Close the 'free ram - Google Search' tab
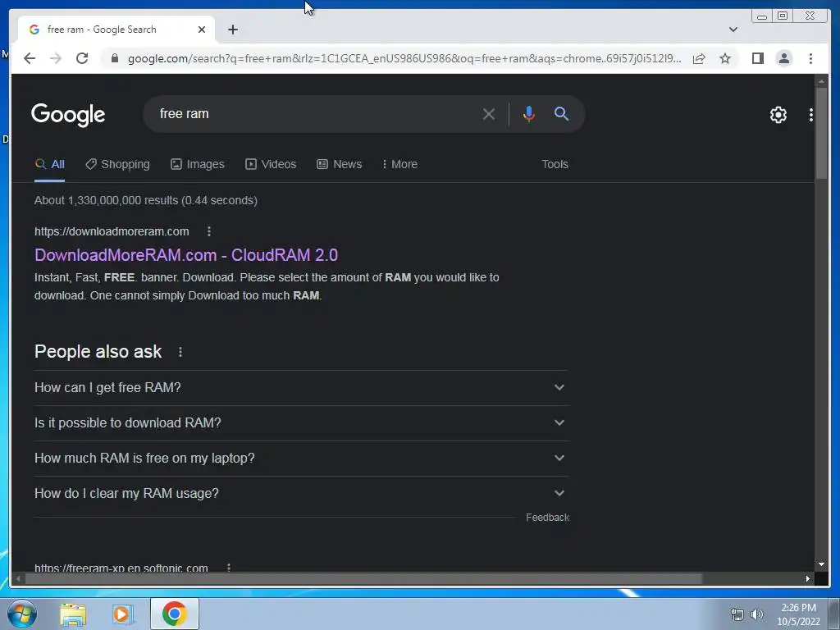This screenshot has height=630, width=840. tap(202, 30)
